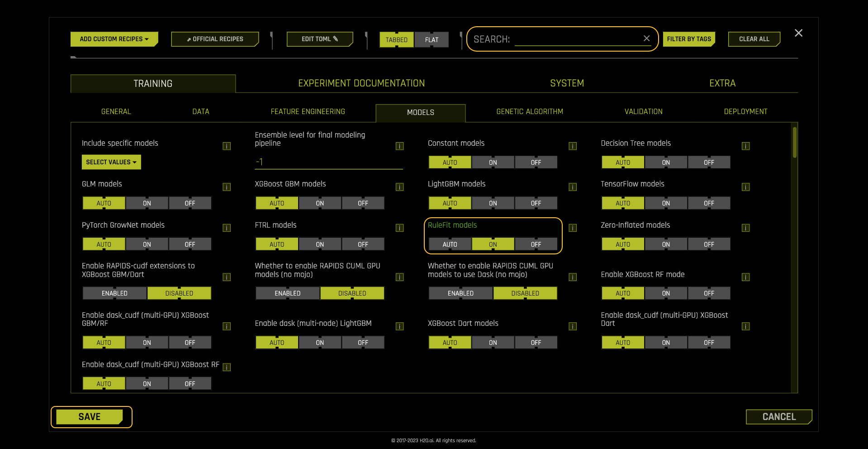Clear the search field with X
This screenshot has width=868, height=449.
pyautogui.click(x=646, y=38)
